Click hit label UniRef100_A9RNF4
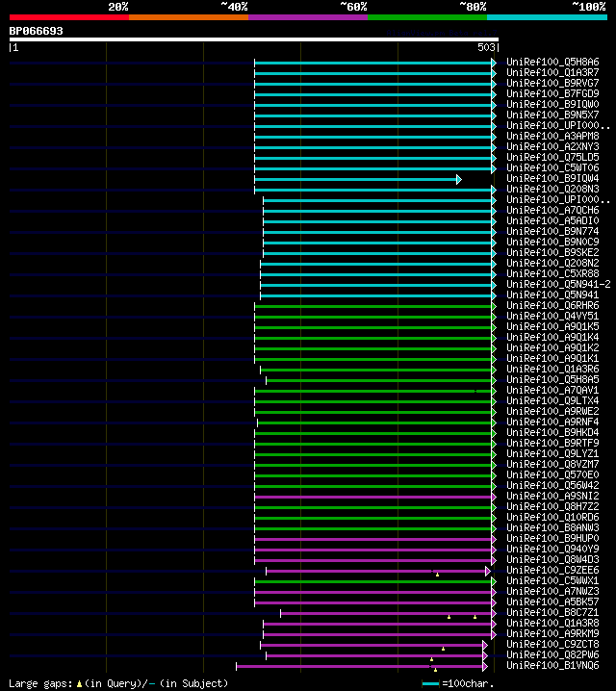 pyautogui.click(x=552, y=422)
